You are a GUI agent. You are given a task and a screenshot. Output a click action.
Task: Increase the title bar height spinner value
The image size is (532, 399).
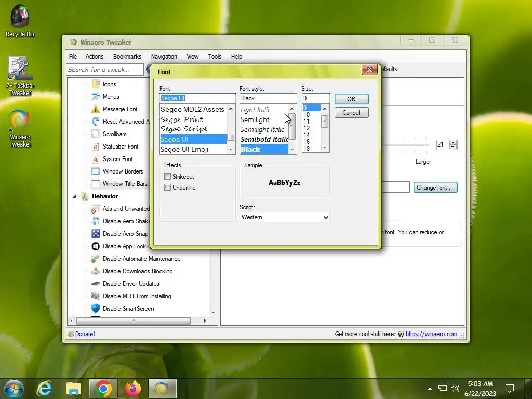(x=453, y=142)
